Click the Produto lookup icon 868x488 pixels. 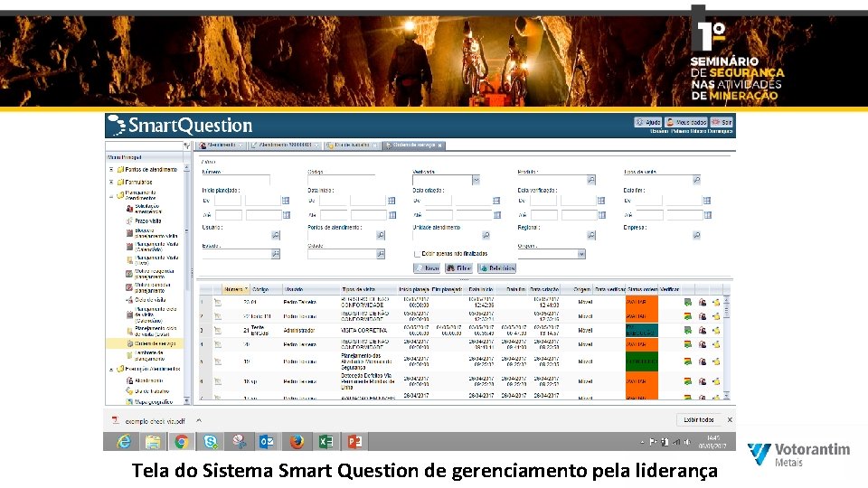coord(591,180)
